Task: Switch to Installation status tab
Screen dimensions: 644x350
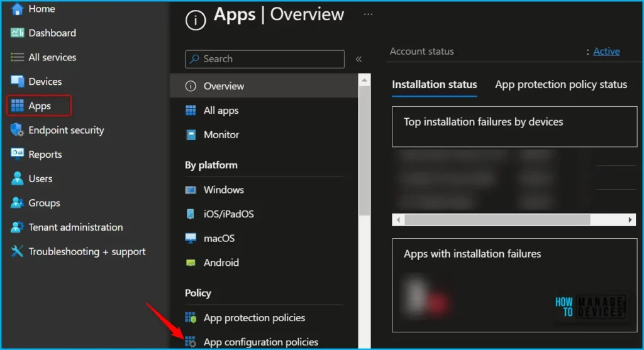Action: point(435,85)
